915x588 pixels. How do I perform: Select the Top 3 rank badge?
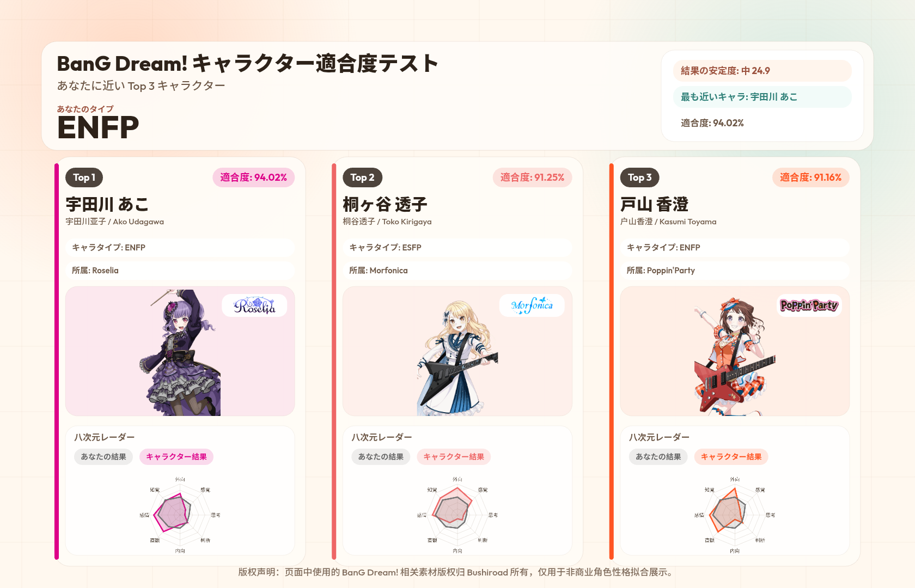(x=640, y=177)
